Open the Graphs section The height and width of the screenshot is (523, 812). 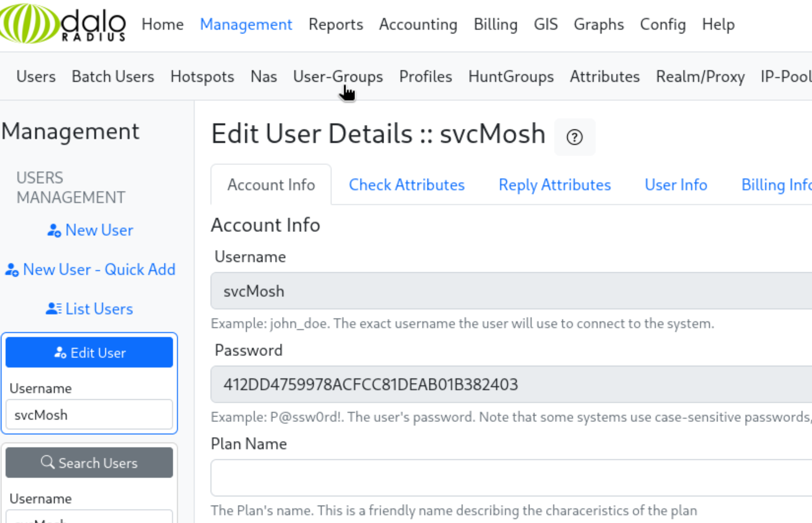tap(599, 24)
